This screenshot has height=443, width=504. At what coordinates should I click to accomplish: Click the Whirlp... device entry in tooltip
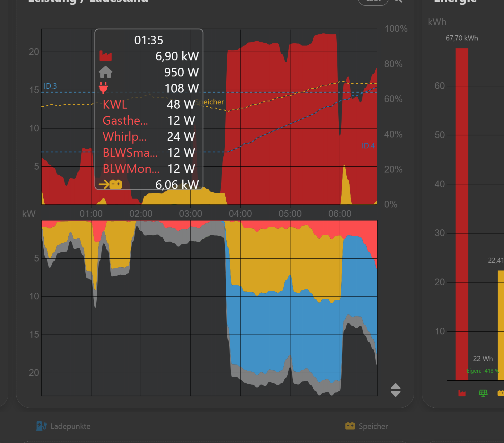tap(125, 137)
